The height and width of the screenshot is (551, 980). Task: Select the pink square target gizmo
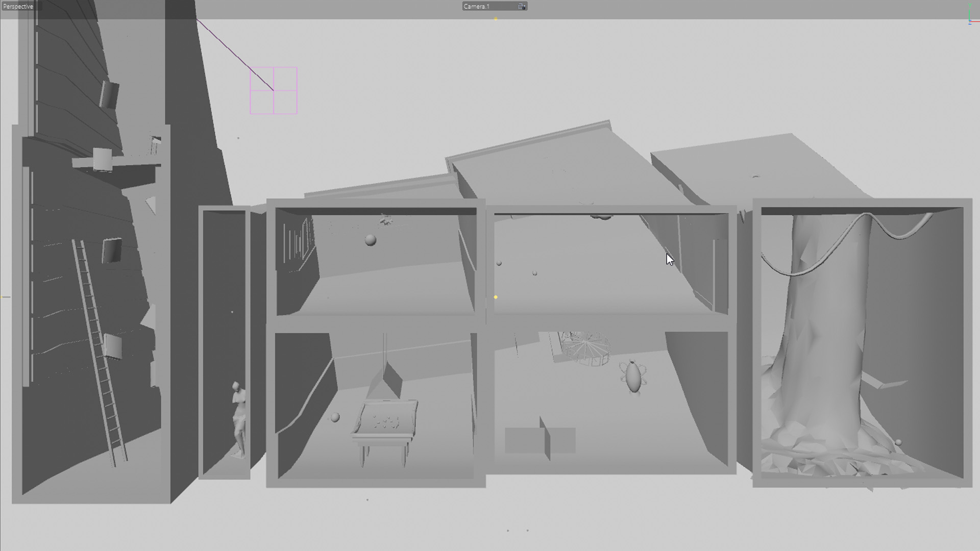point(274,90)
